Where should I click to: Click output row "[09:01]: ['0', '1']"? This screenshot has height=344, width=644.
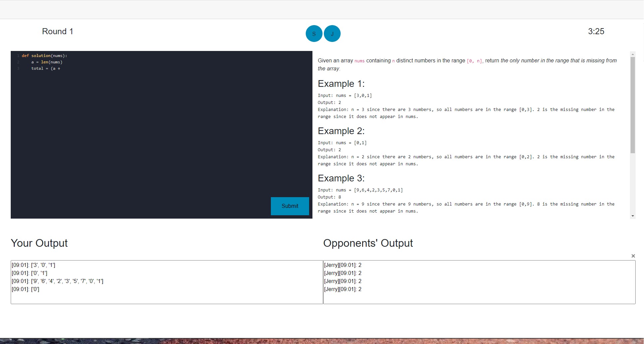pyautogui.click(x=29, y=273)
